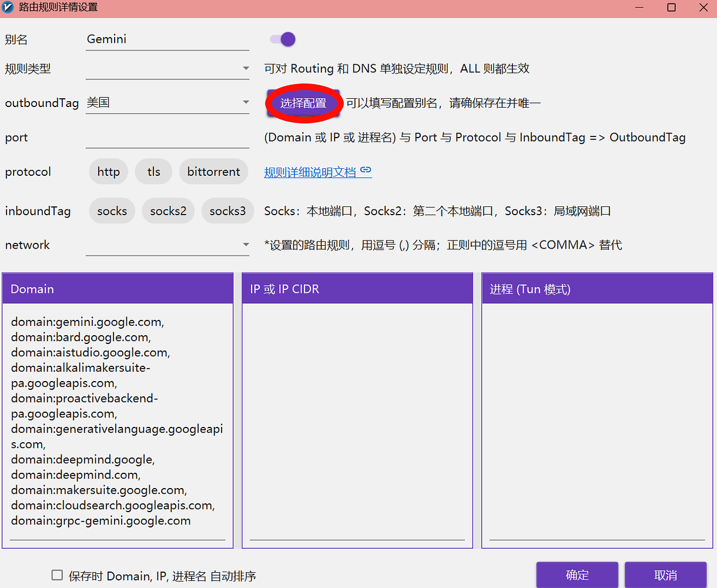Image resolution: width=717 pixels, height=588 pixels.
Task: Click the domain:cloudsearch.googleapis.com entry
Action: point(113,506)
